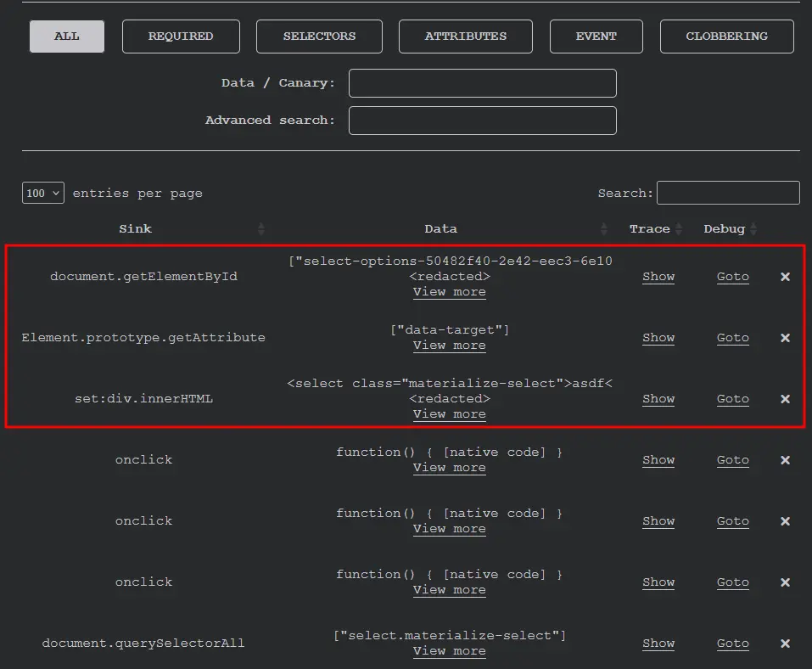Screen dimensions: 812x669
Task: Expand View more under select.materialize-select
Action: [449, 651]
